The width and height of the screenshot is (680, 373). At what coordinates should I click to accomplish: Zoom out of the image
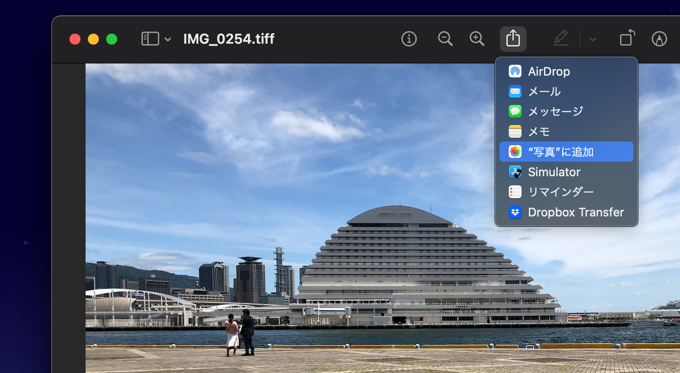445,39
